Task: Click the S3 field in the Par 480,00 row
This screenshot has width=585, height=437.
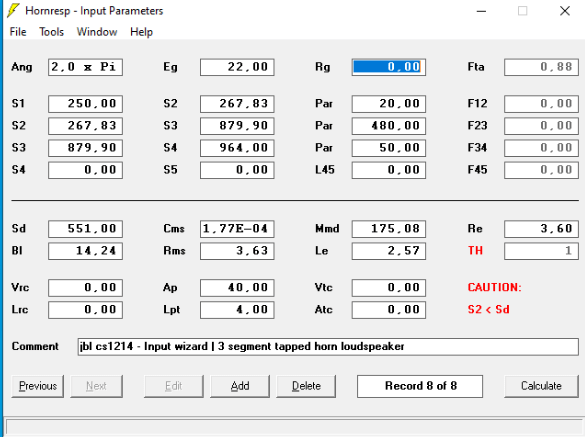Action: click(237, 126)
